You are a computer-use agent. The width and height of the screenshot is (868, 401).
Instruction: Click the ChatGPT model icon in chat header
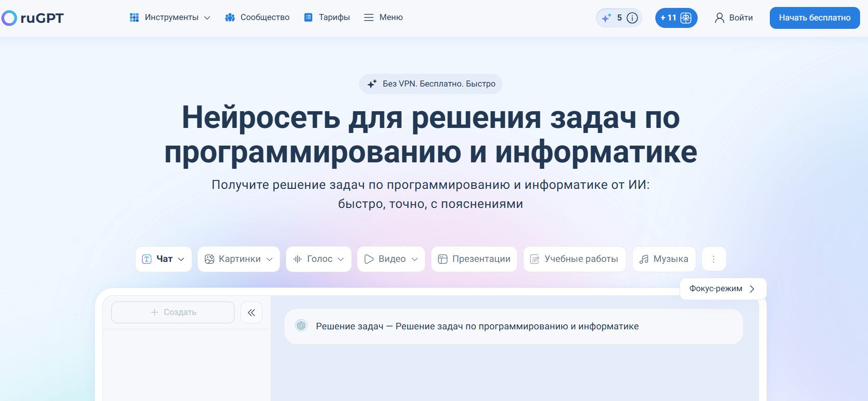pos(301,326)
